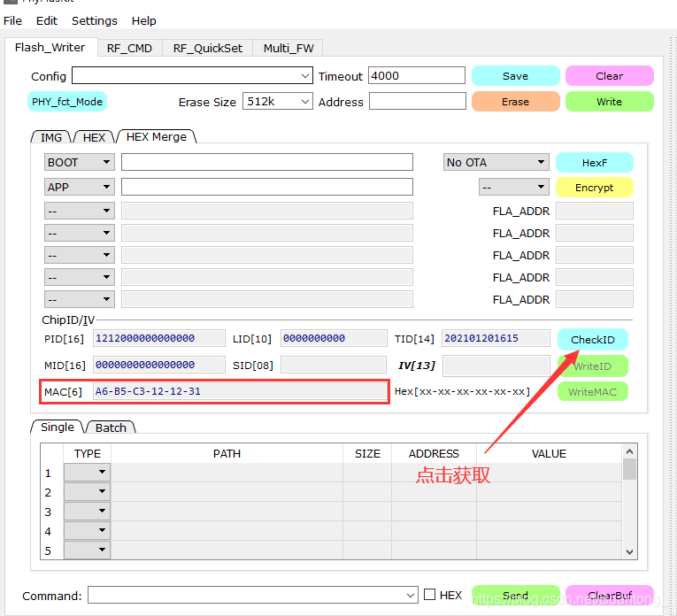Click the yellow Encrypt button

click(595, 188)
